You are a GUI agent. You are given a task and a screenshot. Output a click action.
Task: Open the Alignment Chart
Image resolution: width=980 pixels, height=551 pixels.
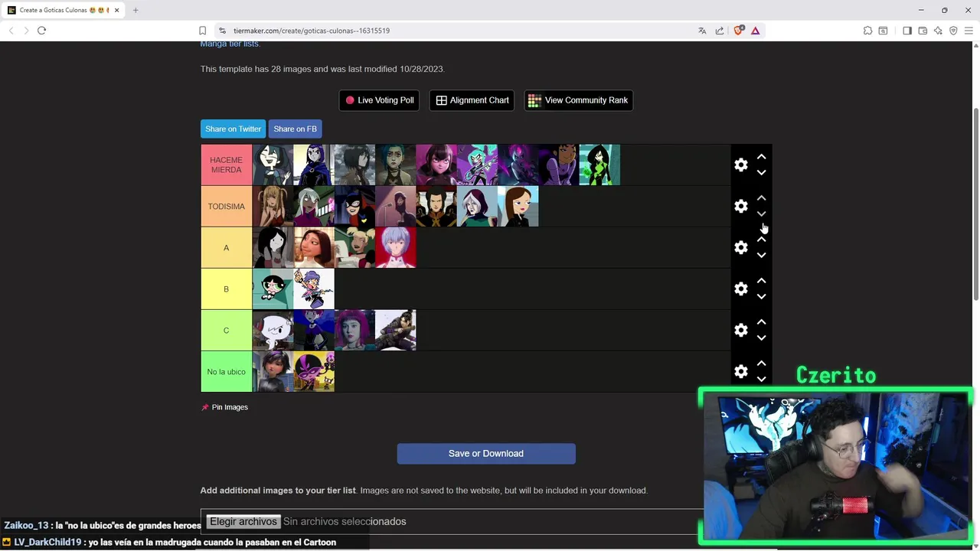pyautogui.click(x=472, y=100)
